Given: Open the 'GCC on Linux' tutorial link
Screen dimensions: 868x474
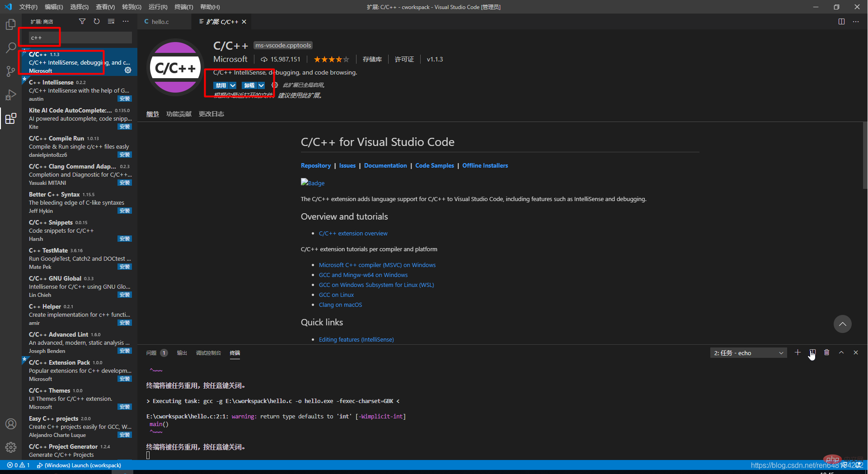Looking at the screenshot, I should point(336,295).
